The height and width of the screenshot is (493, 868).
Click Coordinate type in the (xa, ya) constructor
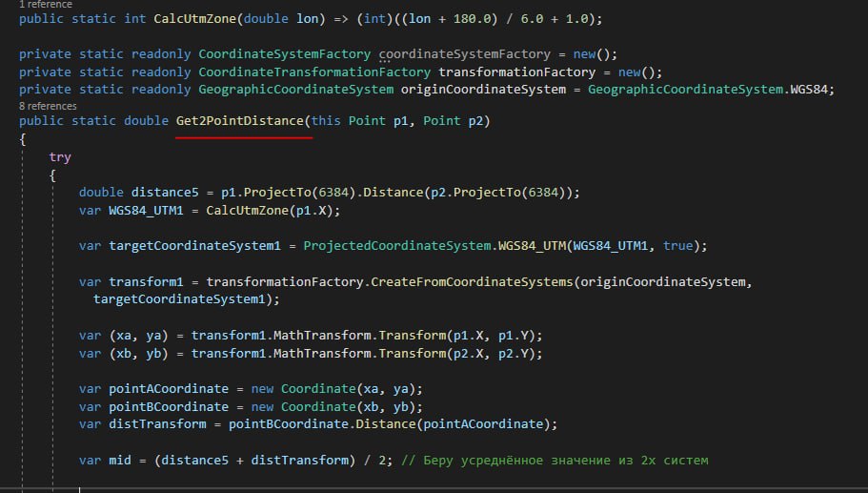tap(318, 389)
